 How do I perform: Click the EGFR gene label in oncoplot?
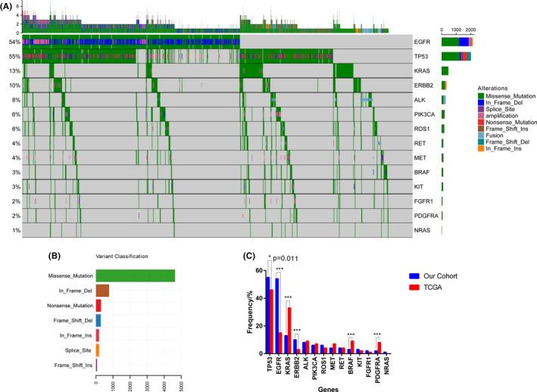(422, 42)
